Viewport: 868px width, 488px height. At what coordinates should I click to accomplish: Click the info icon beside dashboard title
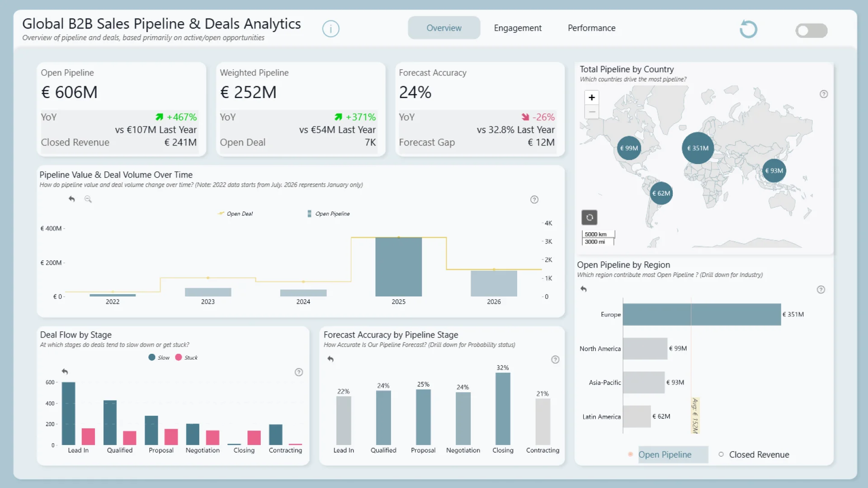(x=330, y=29)
